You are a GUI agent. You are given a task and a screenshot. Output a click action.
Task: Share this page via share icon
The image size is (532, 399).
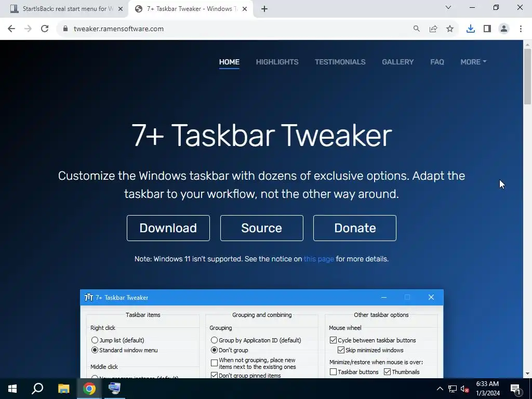[433, 29]
